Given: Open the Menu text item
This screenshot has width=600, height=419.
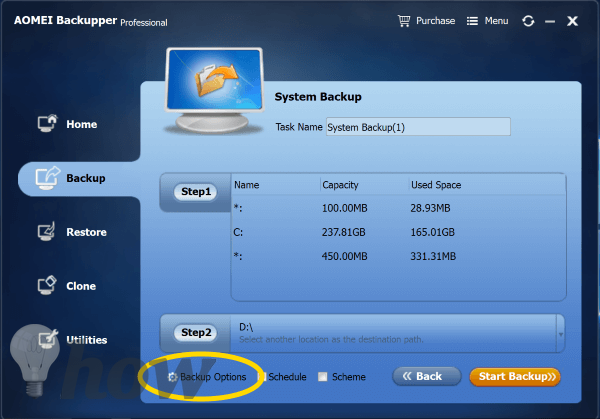Looking at the screenshot, I should tap(496, 21).
